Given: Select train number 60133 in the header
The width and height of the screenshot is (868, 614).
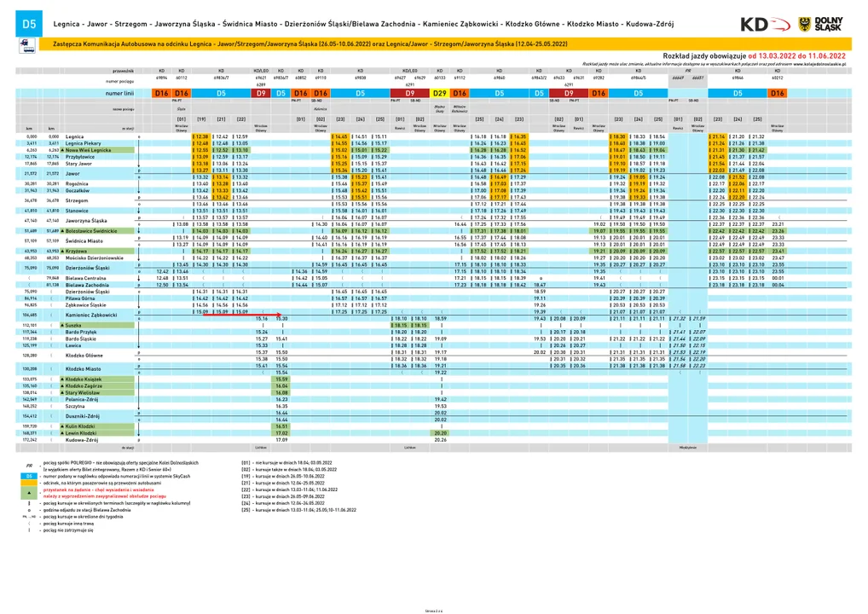Looking at the screenshot, I should pyautogui.click(x=439, y=78).
